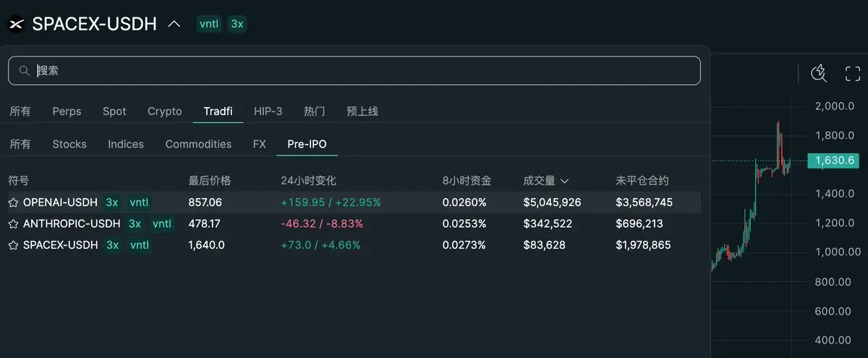This screenshot has height=358, width=868.
Task: Select the second-row 所有 sub-filter
Action: pos(20,144)
